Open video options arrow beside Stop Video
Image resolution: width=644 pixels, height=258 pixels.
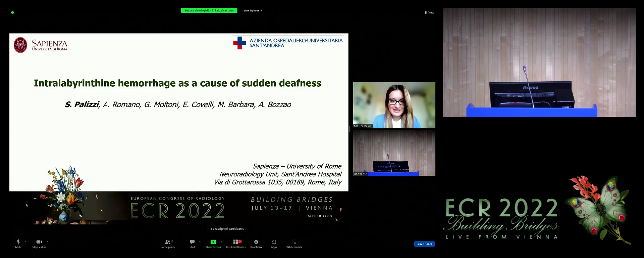click(47, 242)
